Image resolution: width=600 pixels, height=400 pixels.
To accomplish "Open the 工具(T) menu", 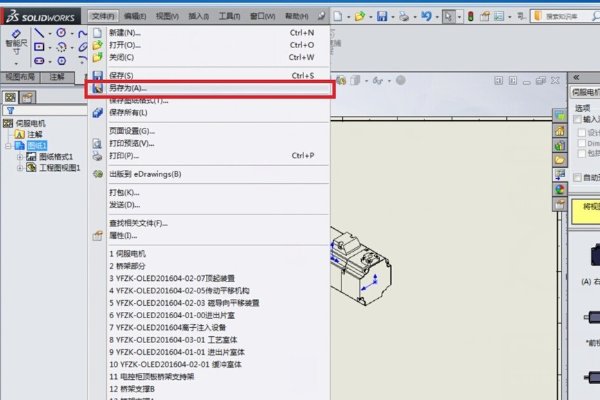I will pos(229,16).
